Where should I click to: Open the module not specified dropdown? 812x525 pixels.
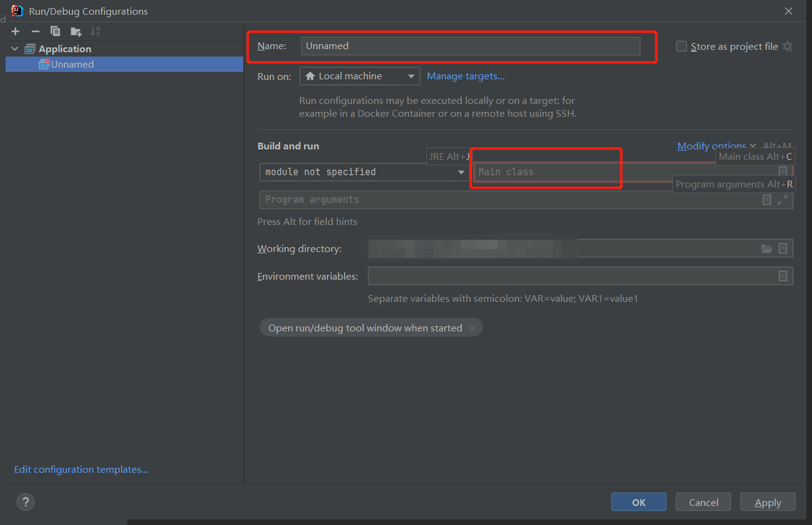pyautogui.click(x=365, y=172)
